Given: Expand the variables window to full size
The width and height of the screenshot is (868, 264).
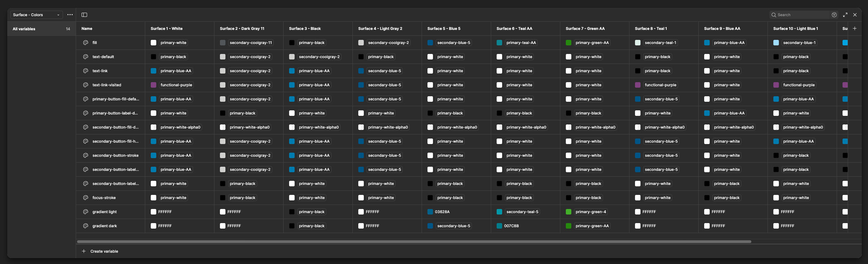Looking at the screenshot, I should click(845, 15).
